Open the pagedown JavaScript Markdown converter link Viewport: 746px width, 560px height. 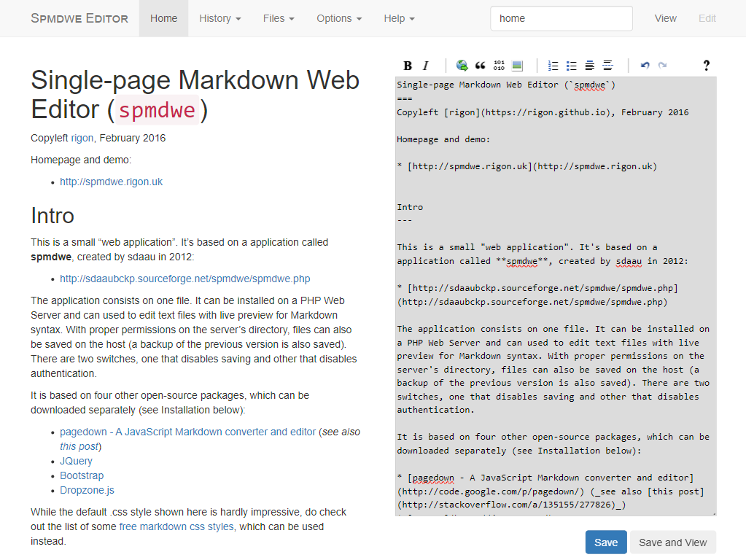pyautogui.click(x=188, y=432)
